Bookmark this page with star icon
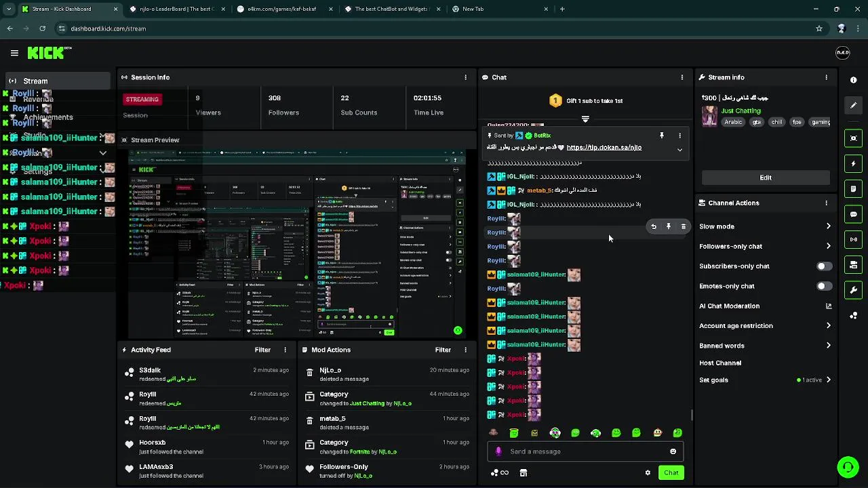The height and width of the screenshot is (488, 868). 819,28
